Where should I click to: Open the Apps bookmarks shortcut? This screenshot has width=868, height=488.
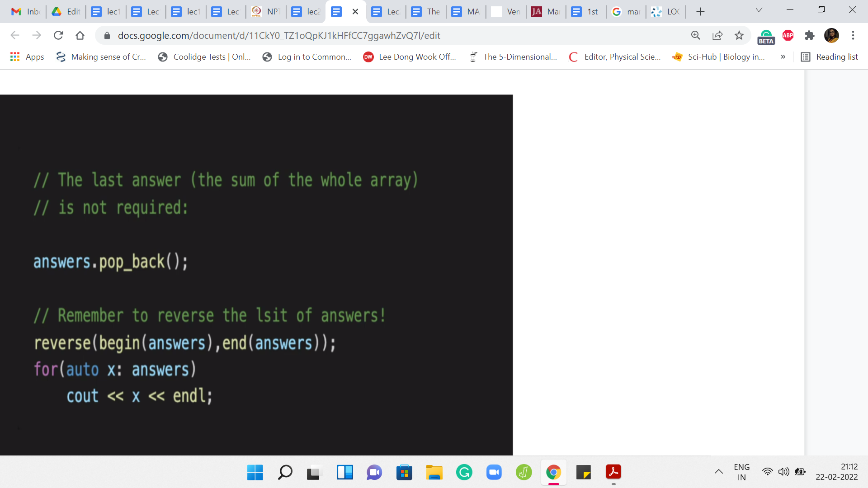[x=27, y=57]
